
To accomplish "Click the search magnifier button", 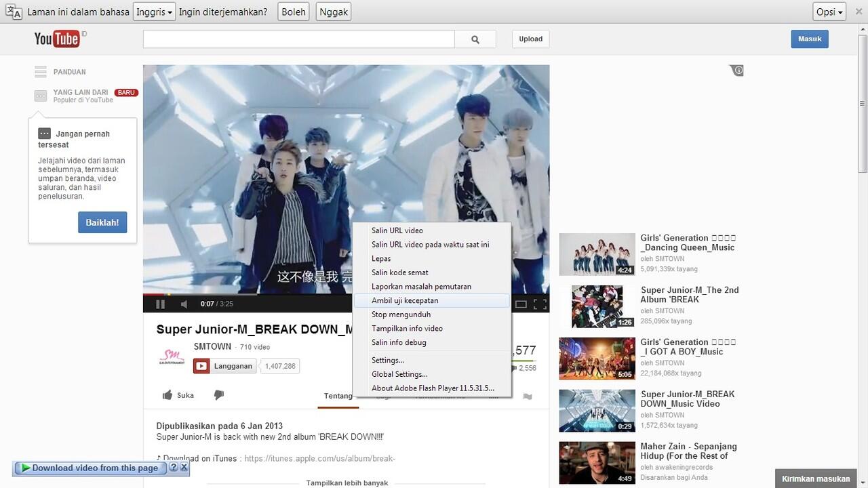I will (x=475, y=39).
